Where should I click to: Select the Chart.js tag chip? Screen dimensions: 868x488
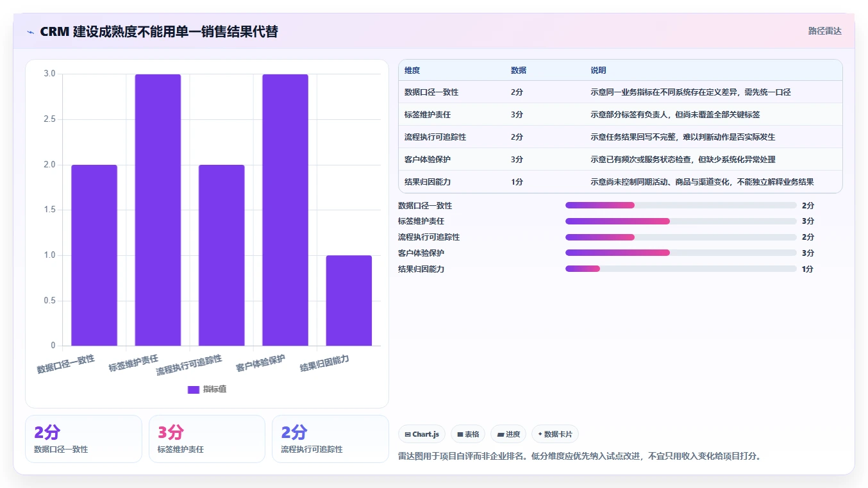click(x=422, y=434)
